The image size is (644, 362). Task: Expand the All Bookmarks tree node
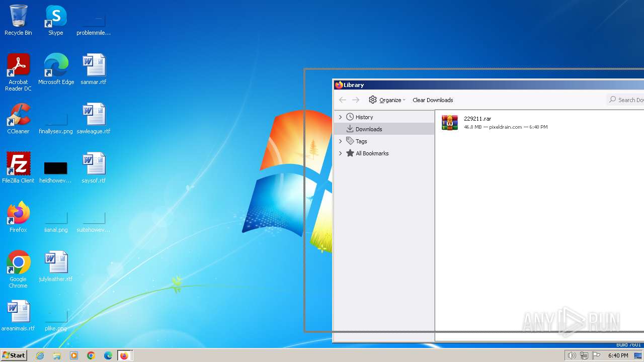(x=341, y=153)
